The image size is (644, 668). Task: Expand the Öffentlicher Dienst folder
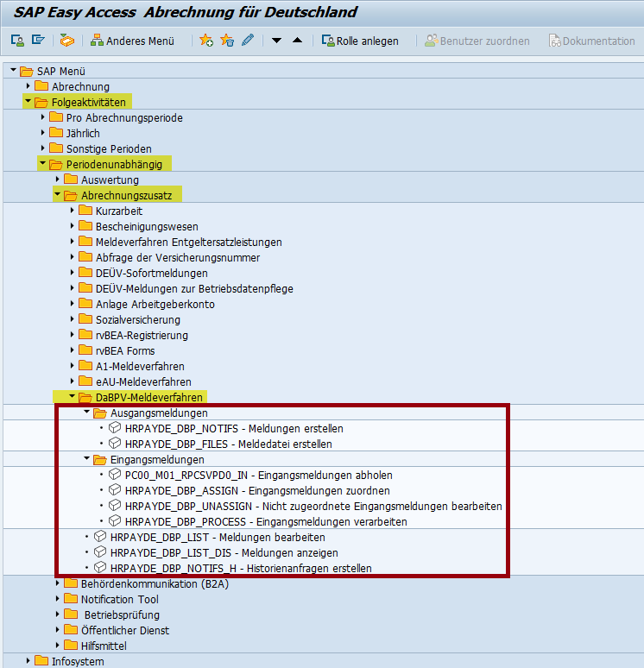(58, 630)
